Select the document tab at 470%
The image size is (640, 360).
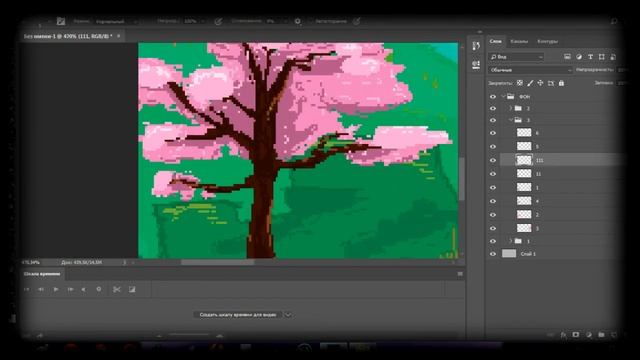[x=68, y=36]
